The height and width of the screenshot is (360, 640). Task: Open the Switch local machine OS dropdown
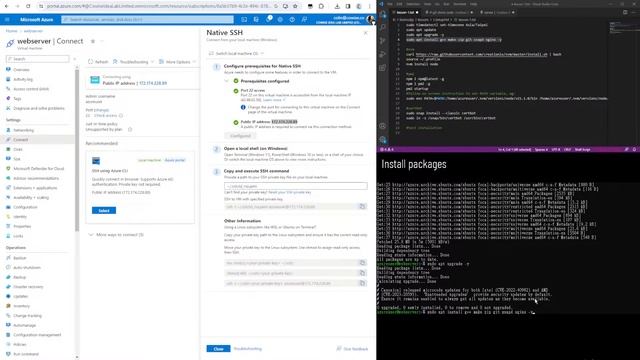[x=236, y=53]
